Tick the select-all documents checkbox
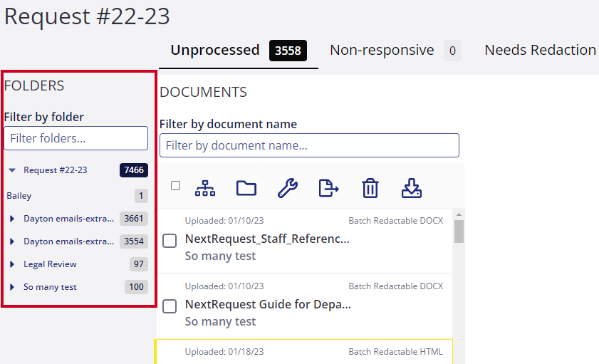Viewport: 599px width, 364px height. coord(175,186)
